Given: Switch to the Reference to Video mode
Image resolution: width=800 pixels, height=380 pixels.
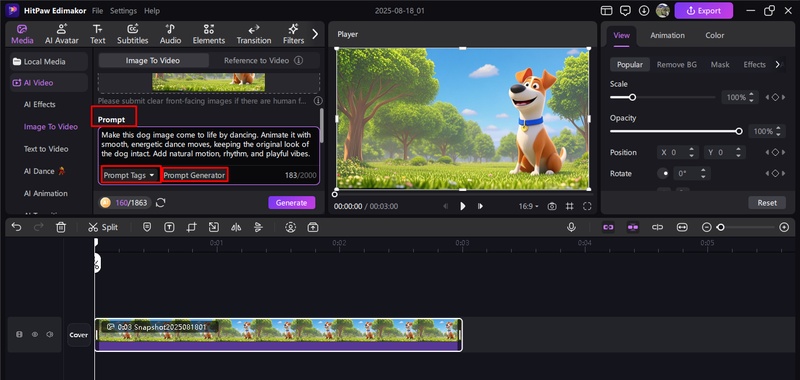Looking at the screenshot, I should (263, 60).
